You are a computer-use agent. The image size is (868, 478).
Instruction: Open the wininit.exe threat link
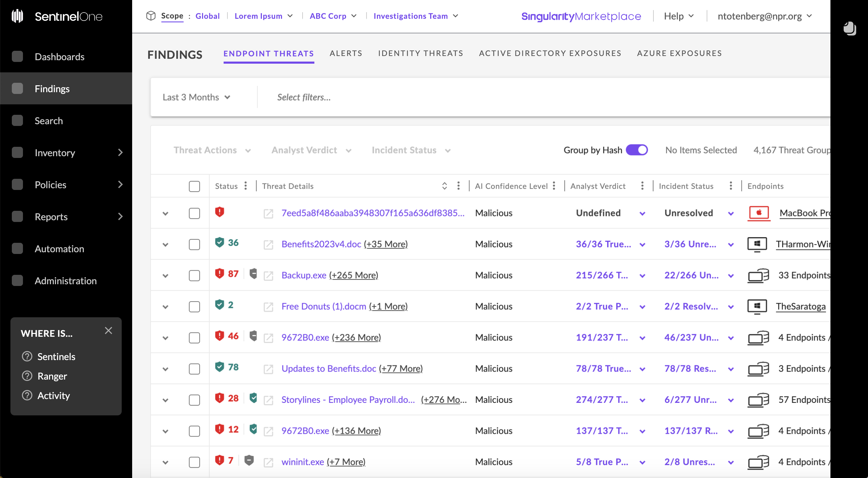click(303, 462)
